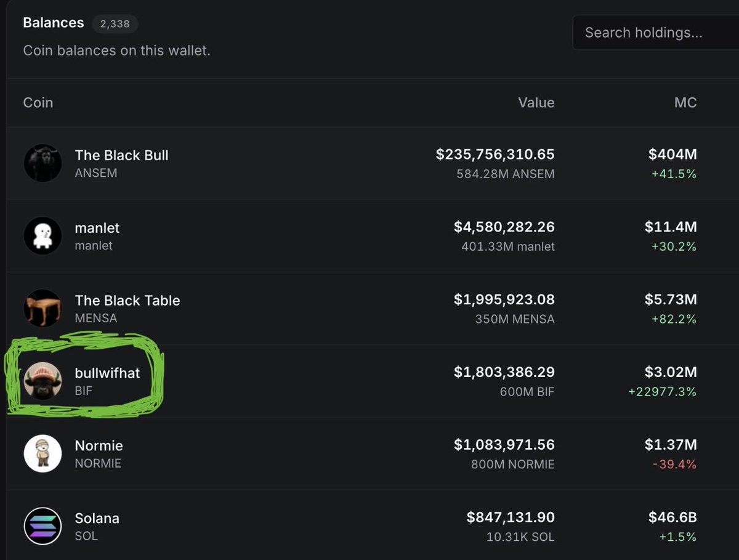Viewport: 739px width, 560px height.
Task: Click the $847,131.90 value
Action: click(x=511, y=517)
